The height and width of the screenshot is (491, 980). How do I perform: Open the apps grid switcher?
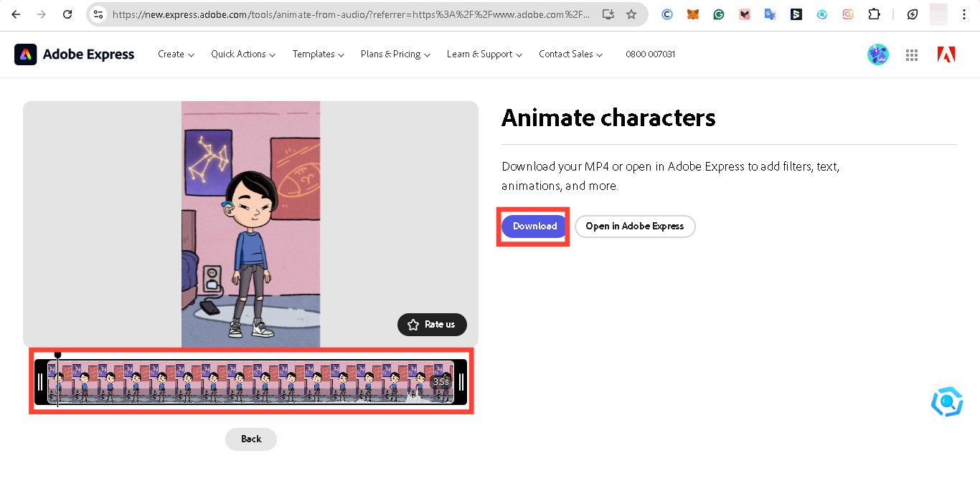pos(913,54)
